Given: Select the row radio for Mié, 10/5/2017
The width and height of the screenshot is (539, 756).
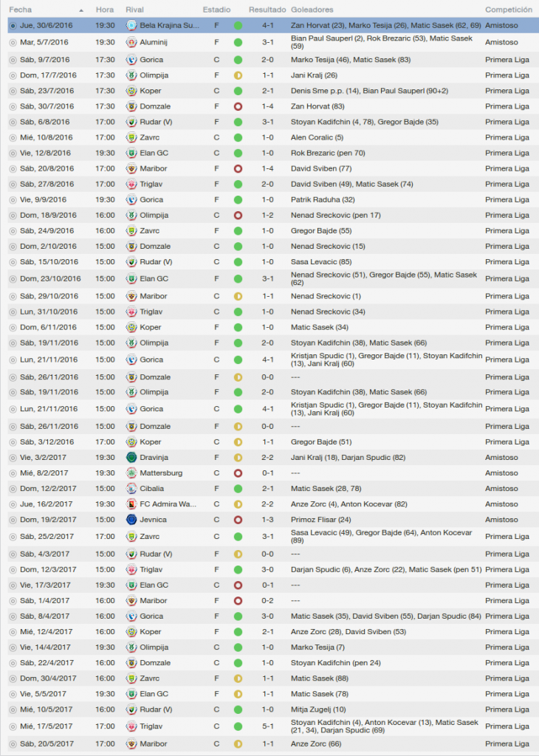Looking at the screenshot, I should [x=13, y=709].
